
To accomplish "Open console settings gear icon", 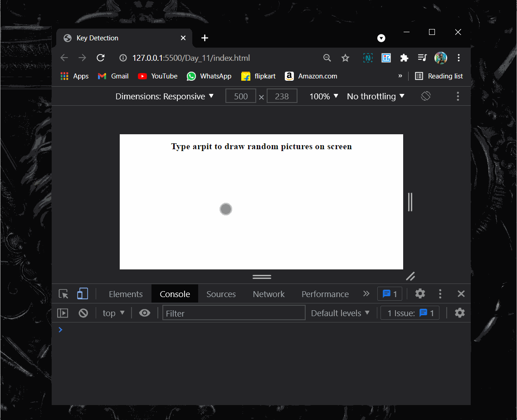I will pyautogui.click(x=459, y=313).
